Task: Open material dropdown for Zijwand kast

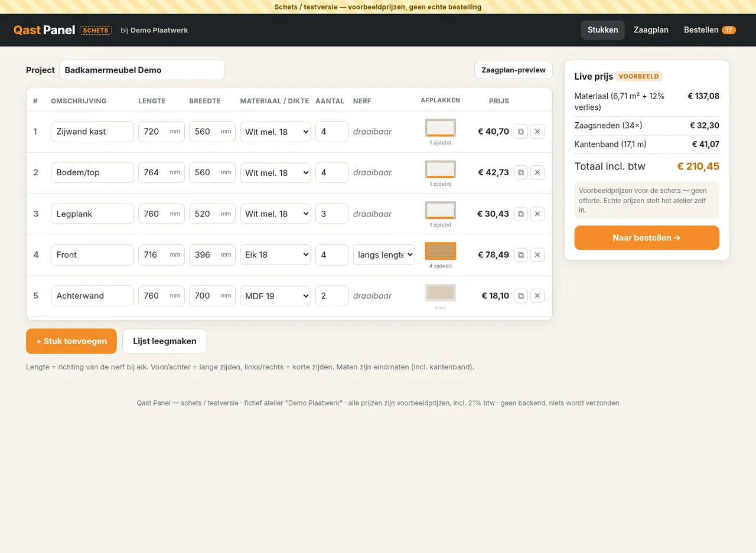Action: (x=275, y=132)
